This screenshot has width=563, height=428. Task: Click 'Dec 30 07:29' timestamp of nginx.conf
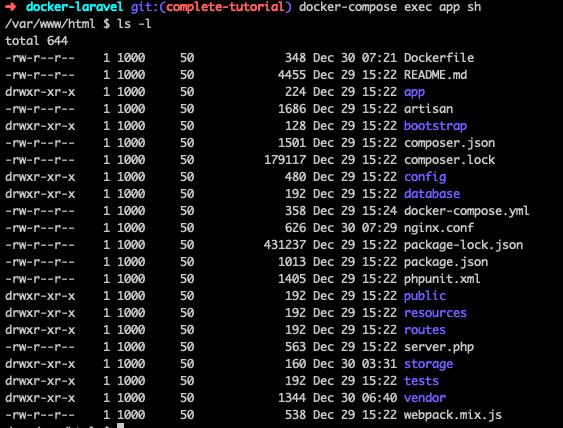(355, 228)
